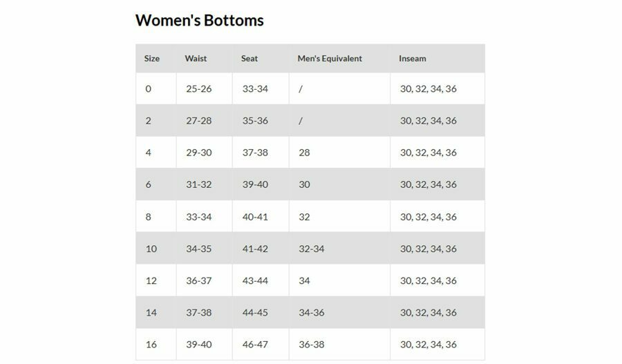Viewport: 622px width, 364px height.
Task: Click men's equivalent 36-38 cell
Action: click(311, 345)
